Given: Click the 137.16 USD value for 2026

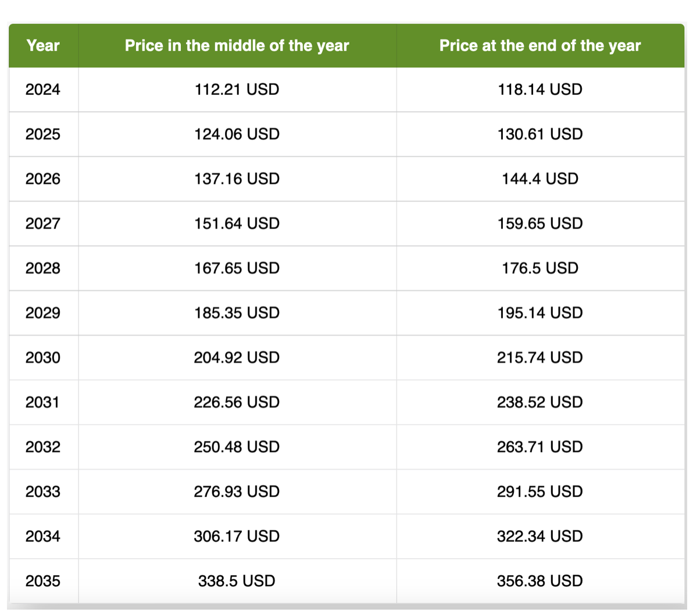Looking at the screenshot, I should coord(237,179).
